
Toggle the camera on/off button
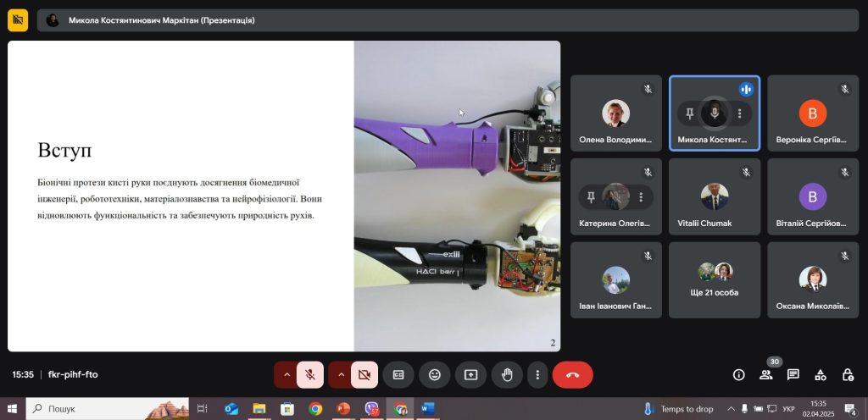click(364, 374)
